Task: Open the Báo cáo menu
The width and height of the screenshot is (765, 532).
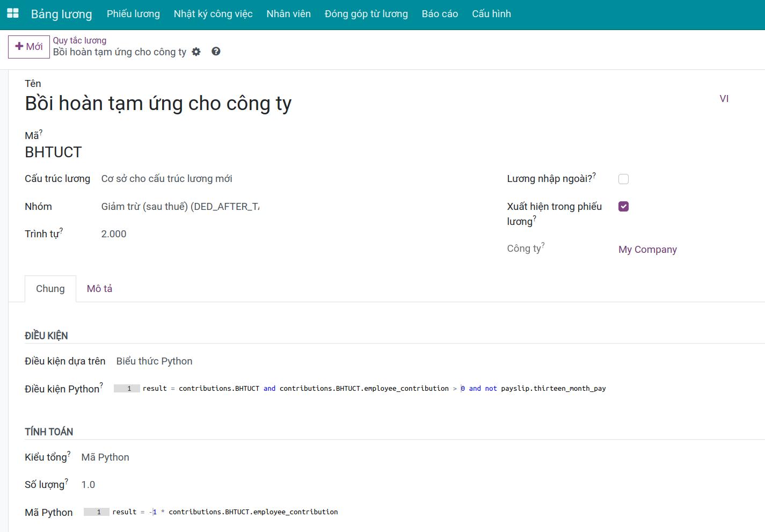Action: 440,14
